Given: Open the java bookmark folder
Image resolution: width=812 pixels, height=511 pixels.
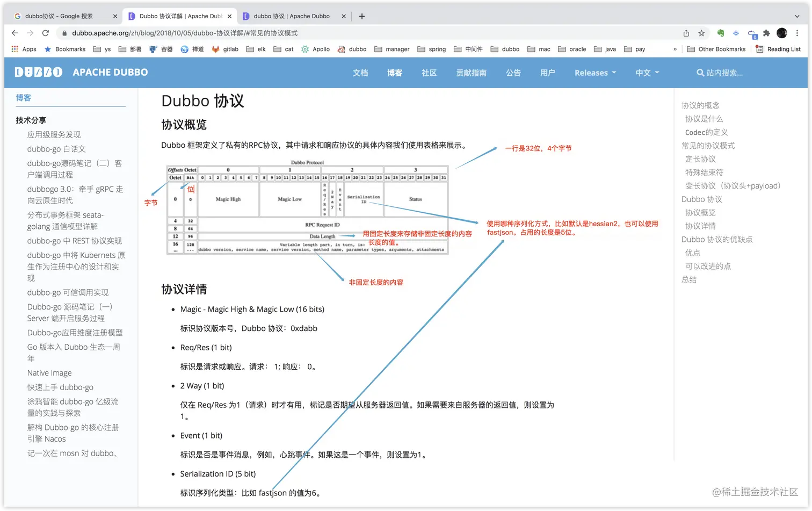Looking at the screenshot, I should [x=605, y=49].
